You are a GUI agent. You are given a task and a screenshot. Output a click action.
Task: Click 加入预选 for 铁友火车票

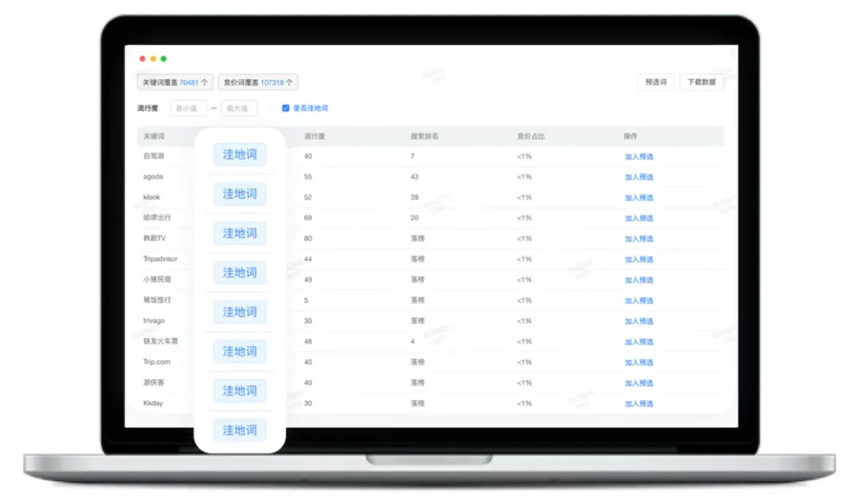[x=639, y=342]
